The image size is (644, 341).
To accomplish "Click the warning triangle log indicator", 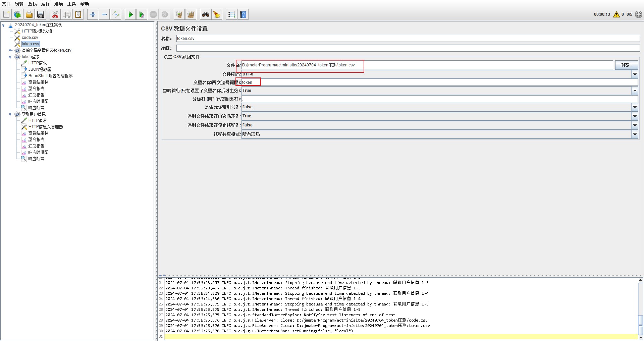I will point(616,14).
